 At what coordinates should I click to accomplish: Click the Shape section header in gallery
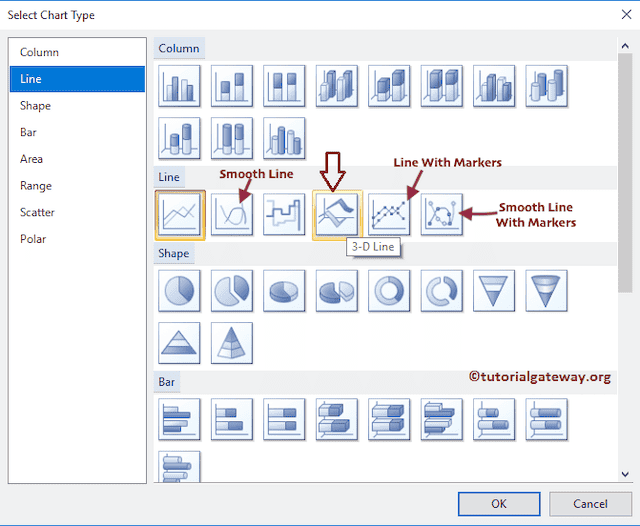pos(174,253)
